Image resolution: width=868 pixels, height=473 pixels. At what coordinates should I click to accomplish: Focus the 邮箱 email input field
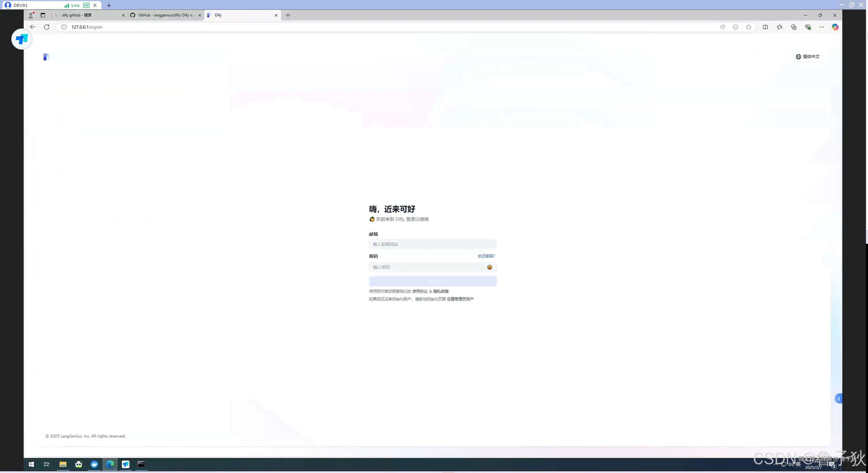click(433, 244)
